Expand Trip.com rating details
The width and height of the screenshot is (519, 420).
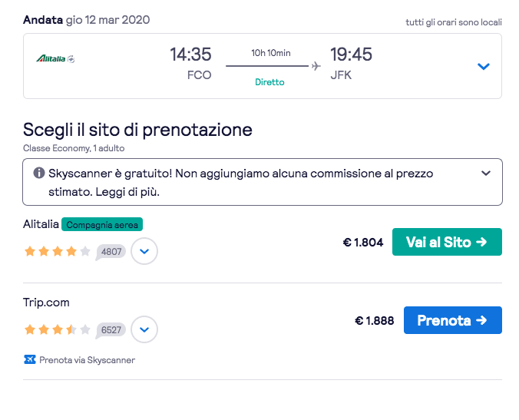click(x=144, y=329)
